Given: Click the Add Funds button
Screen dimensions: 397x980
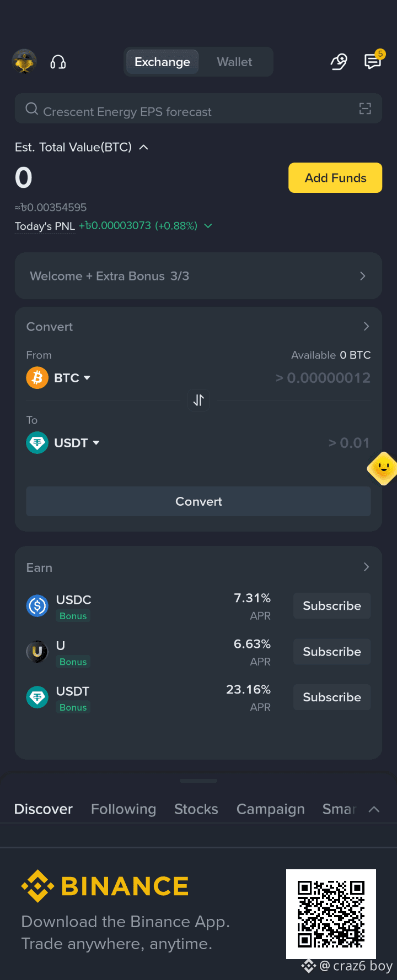Looking at the screenshot, I should point(335,178).
